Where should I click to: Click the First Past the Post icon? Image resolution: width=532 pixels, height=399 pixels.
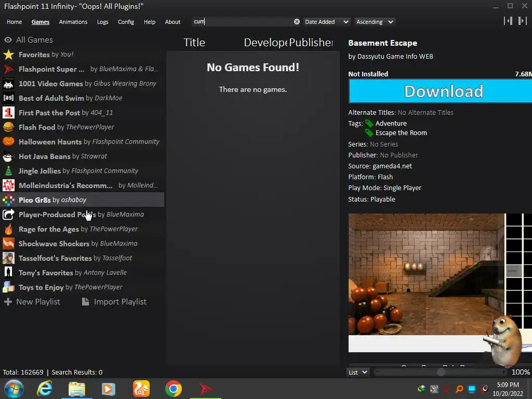pyautogui.click(x=8, y=113)
